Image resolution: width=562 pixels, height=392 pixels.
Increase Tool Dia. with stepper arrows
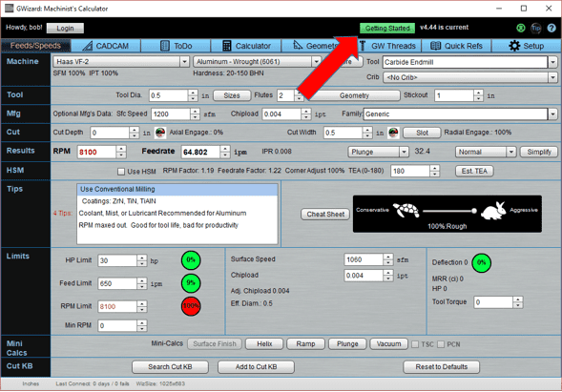pyautogui.click(x=193, y=93)
